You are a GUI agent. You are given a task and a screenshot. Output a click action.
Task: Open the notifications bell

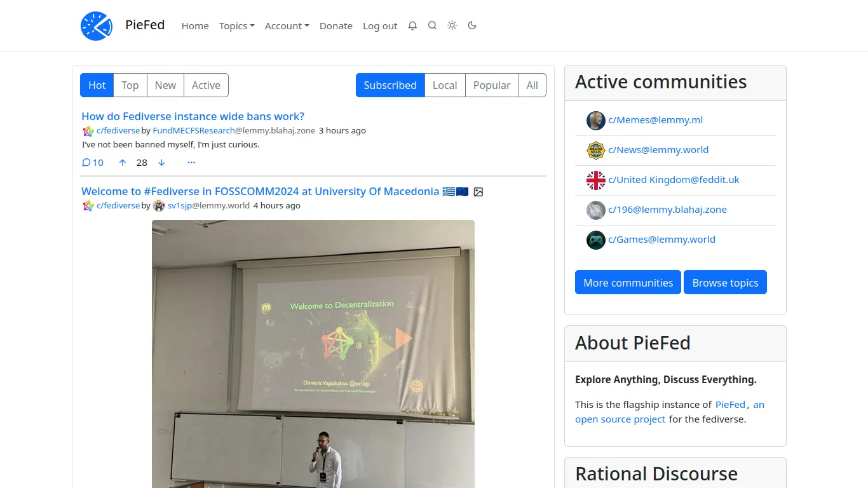[x=412, y=25]
